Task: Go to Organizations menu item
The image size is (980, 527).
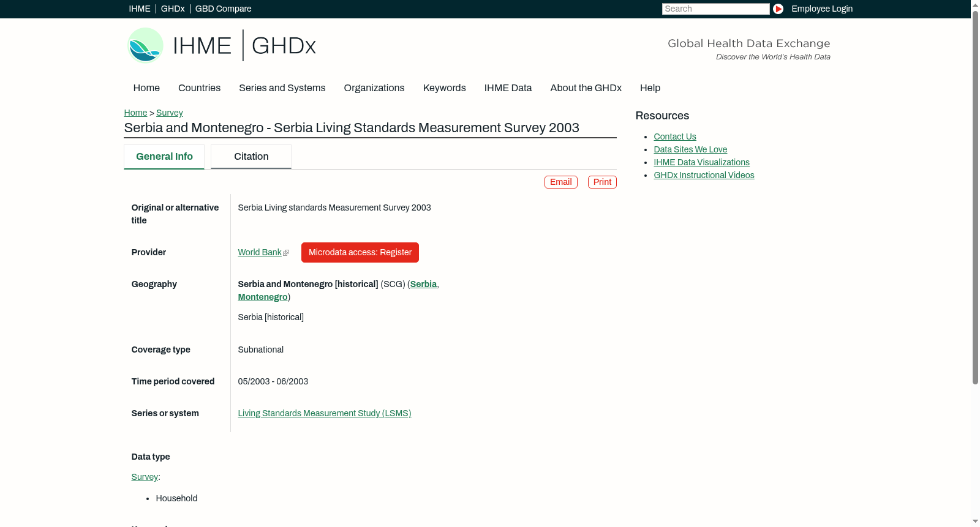Action: click(374, 88)
